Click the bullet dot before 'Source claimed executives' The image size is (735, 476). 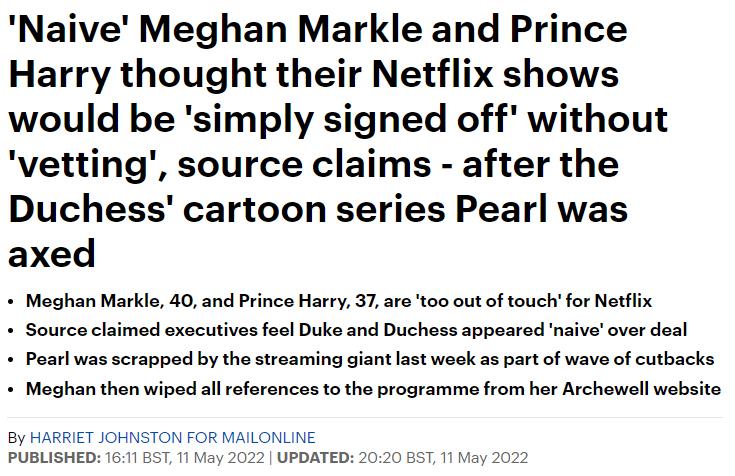(x=11, y=331)
